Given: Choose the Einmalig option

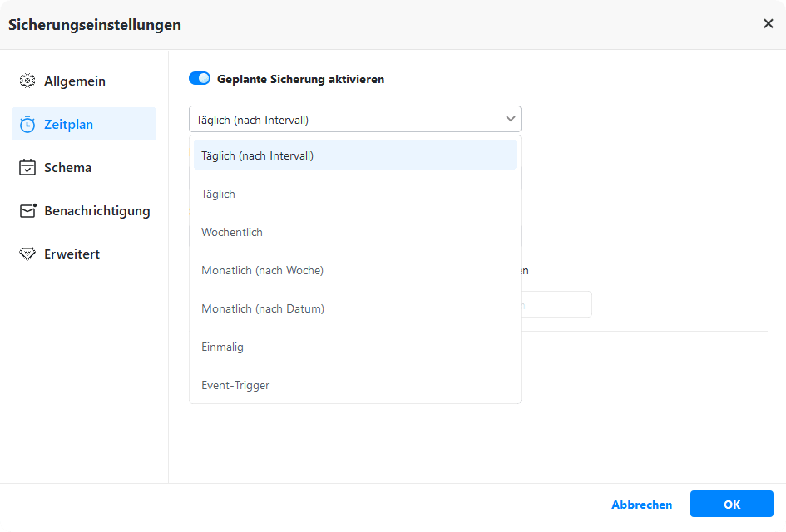Looking at the screenshot, I should (223, 347).
